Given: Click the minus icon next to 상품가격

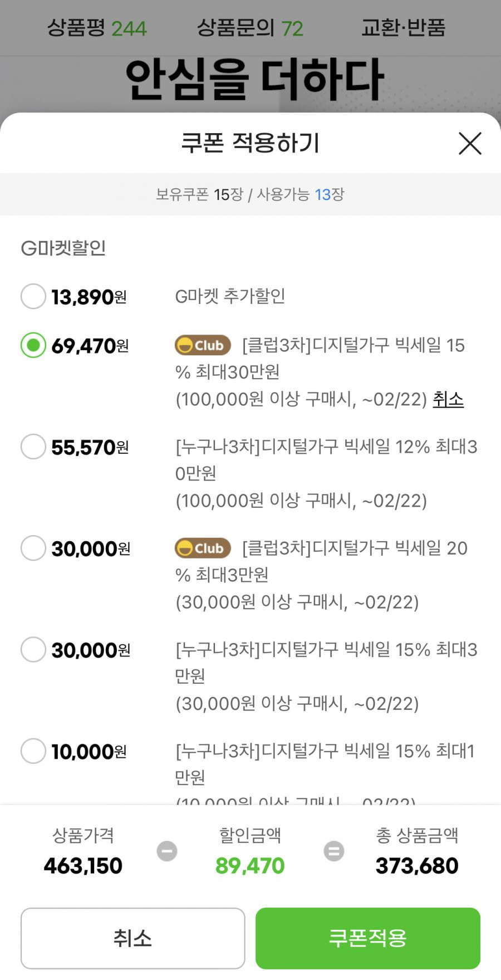Looking at the screenshot, I should click(x=167, y=851).
